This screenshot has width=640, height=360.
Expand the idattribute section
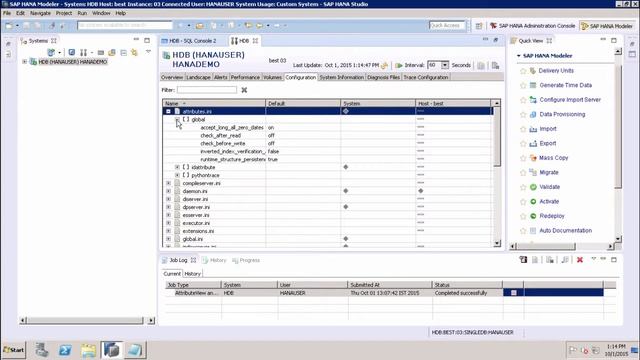pyautogui.click(x=177, y=167)
